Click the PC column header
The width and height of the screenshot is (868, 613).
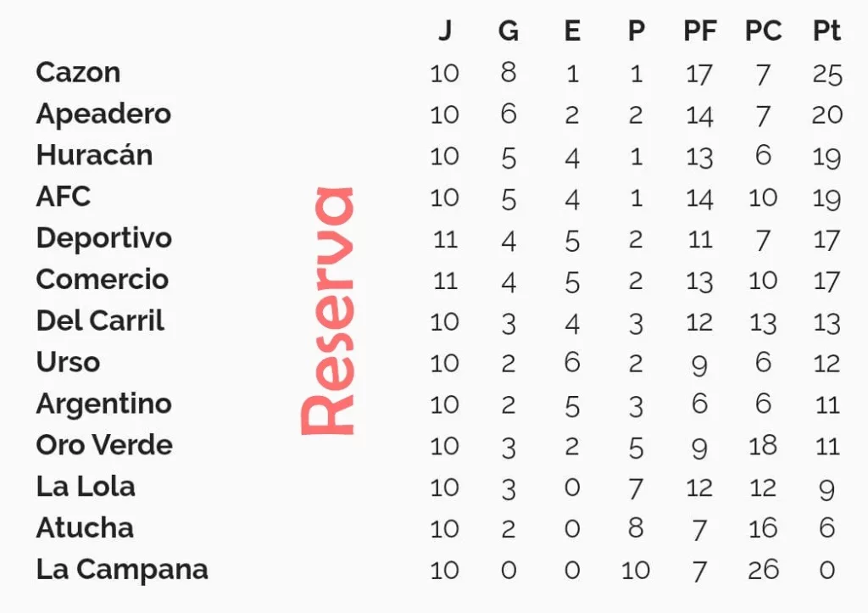click(764, 31)
